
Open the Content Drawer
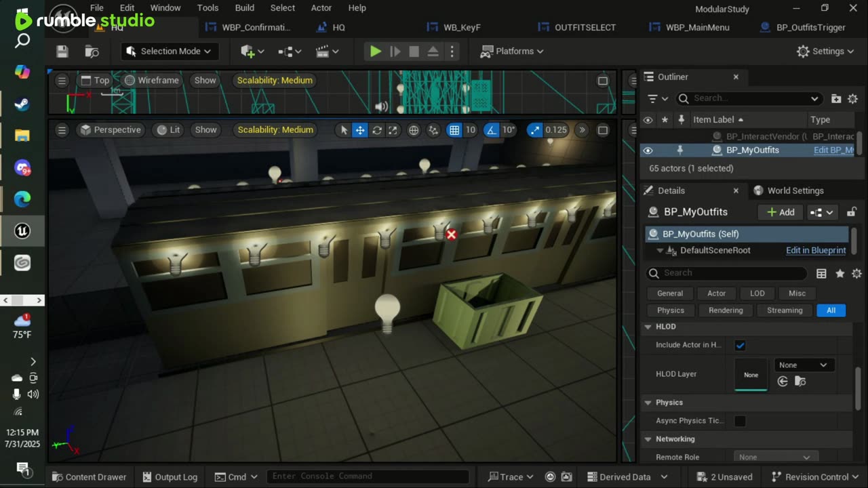[x=89, y=476]
